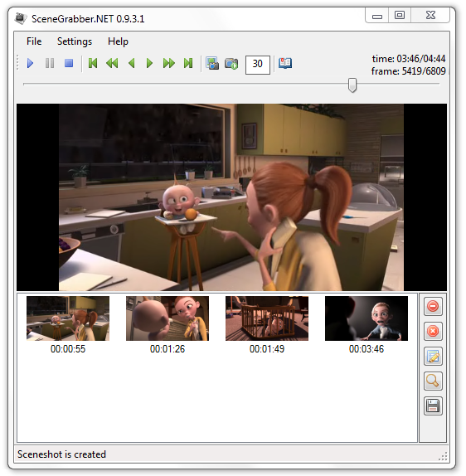Pause the video playback
This screenshot has height=476, width=466.
pyautogui.click(x=50, y=64)
